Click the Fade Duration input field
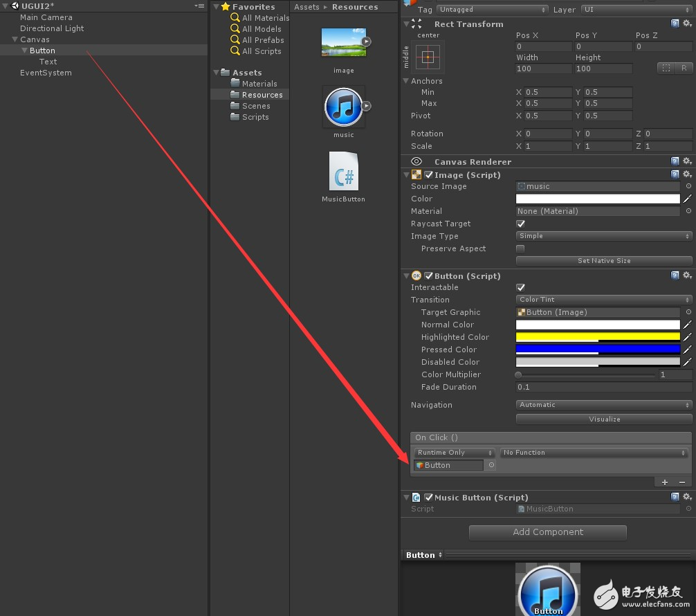 (x=602, y=387)
